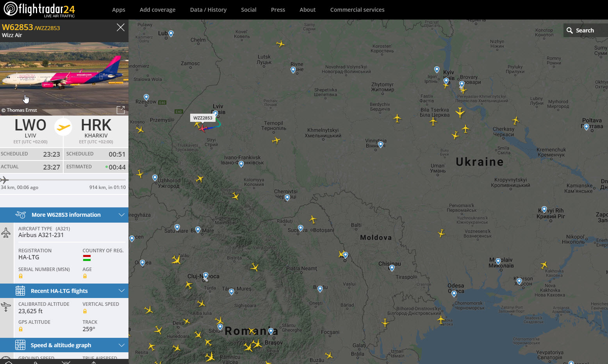
Task: Open the Data / History menu
Action: [x=208, y=10]
